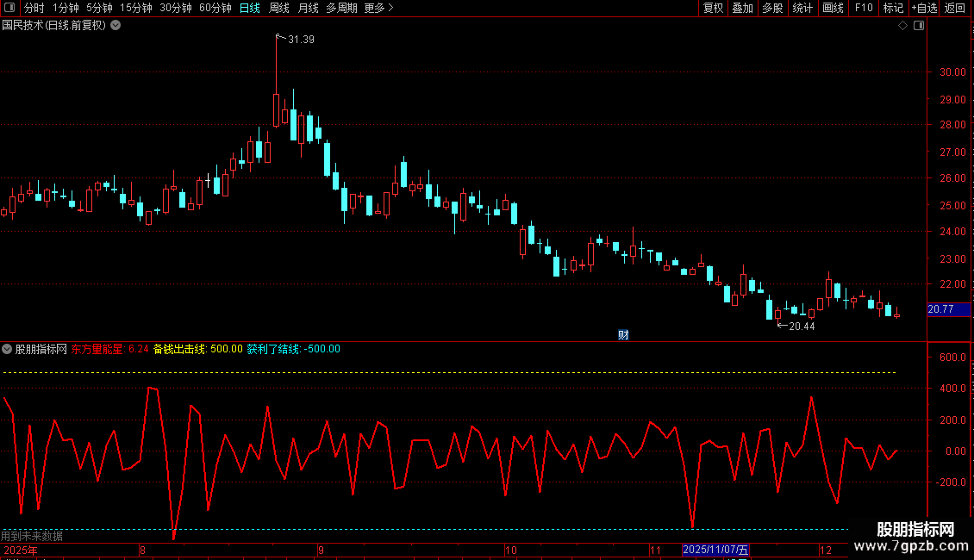This screenshot has height=560, width=974.
Task: Add stock with +自选 button
Action: tap(924, 8)
